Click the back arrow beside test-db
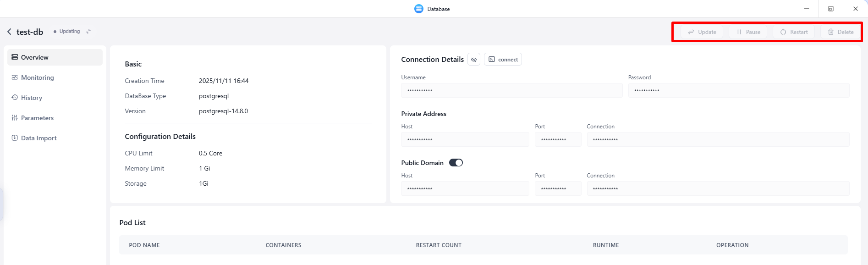 pos(9,32)
